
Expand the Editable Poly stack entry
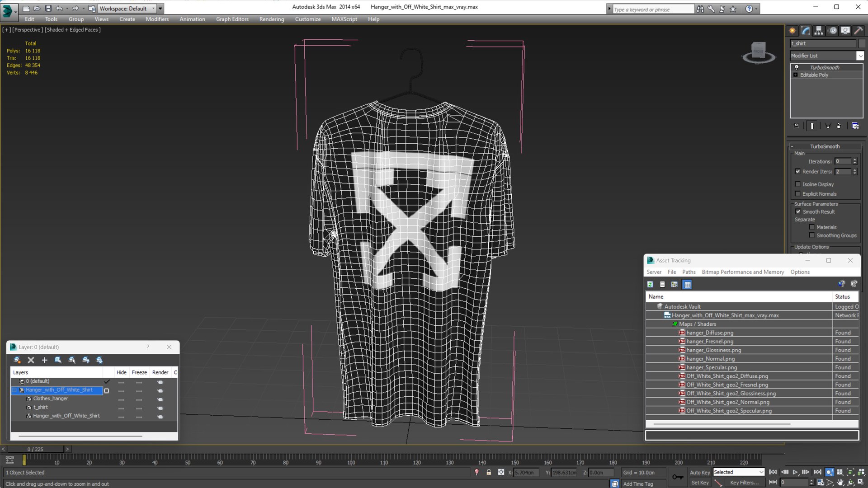(x=795, y=75)
